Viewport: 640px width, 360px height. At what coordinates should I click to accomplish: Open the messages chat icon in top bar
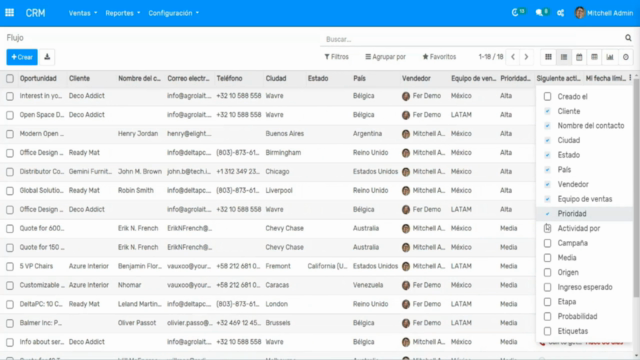(539, 13)
